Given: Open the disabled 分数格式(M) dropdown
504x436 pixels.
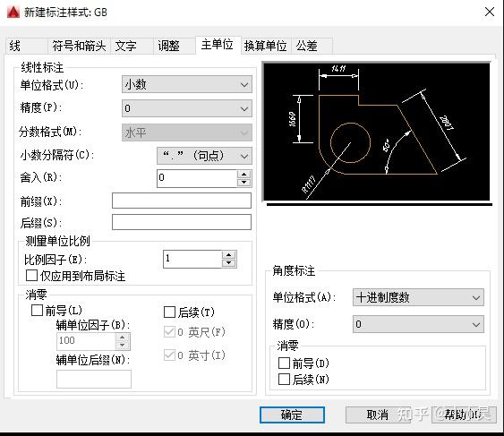Looking at the screenshot, I should 187,133.
